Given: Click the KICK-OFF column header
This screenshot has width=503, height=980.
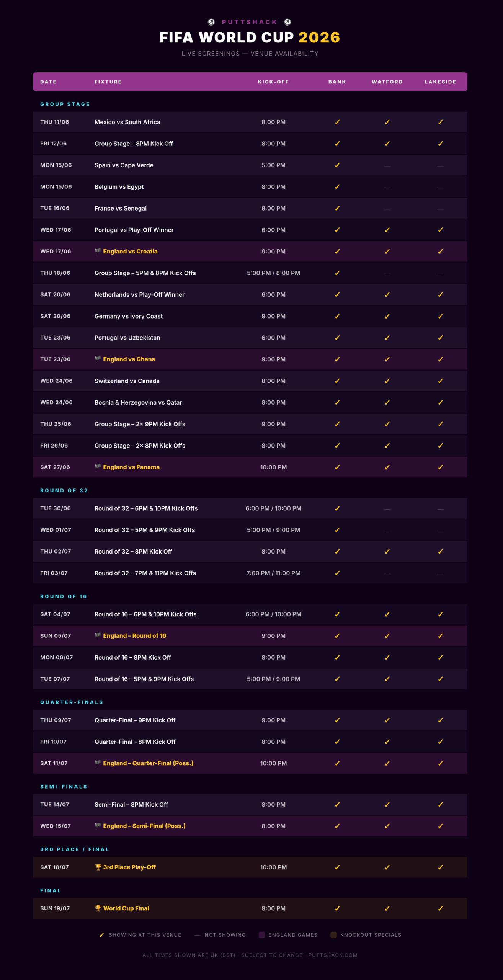Looking at the screenshot, I should [x=273, y=82].
